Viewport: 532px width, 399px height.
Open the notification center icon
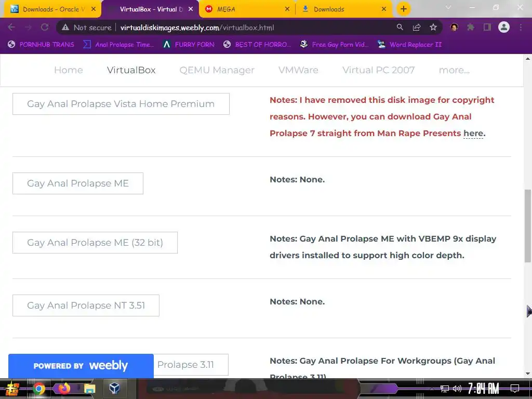pyautogui.click(x=515, y=389)
